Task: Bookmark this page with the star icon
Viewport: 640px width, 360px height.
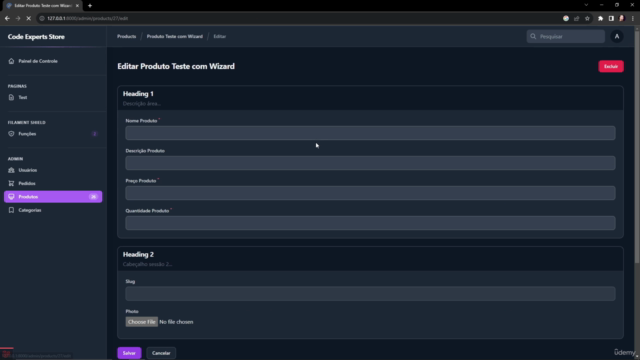Action: coord(587,18)
